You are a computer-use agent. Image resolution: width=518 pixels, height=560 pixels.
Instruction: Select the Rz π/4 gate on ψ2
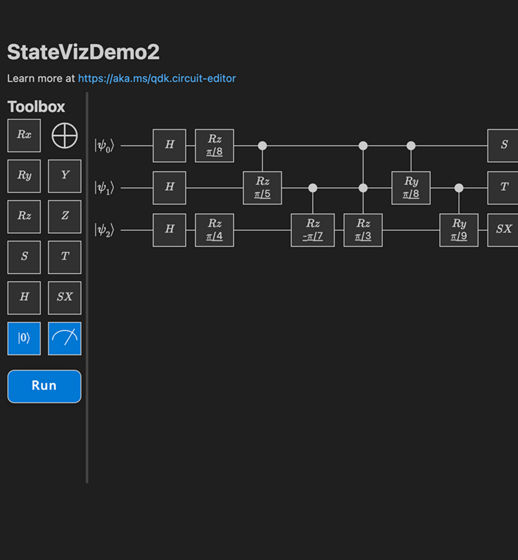click(x=214, y=230)
